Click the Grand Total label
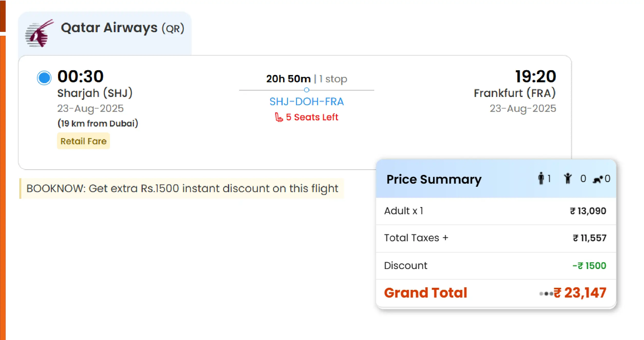 tap(426, 293)
